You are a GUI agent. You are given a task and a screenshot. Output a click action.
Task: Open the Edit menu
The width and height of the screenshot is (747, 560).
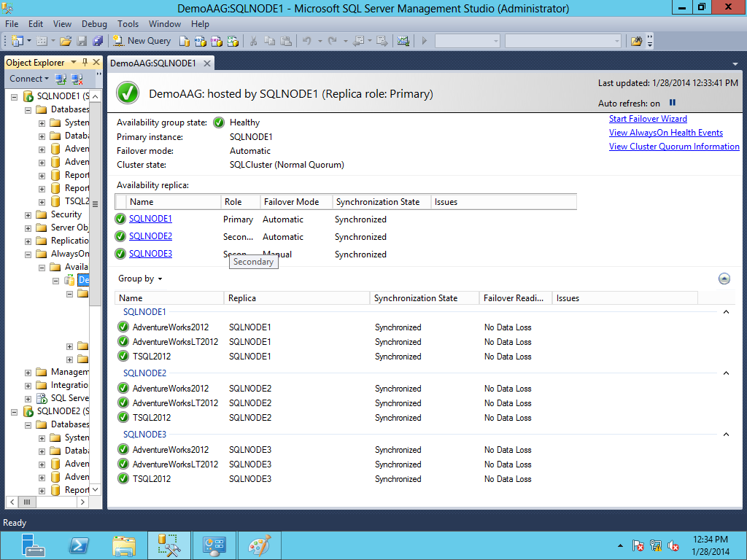point(35,24)
